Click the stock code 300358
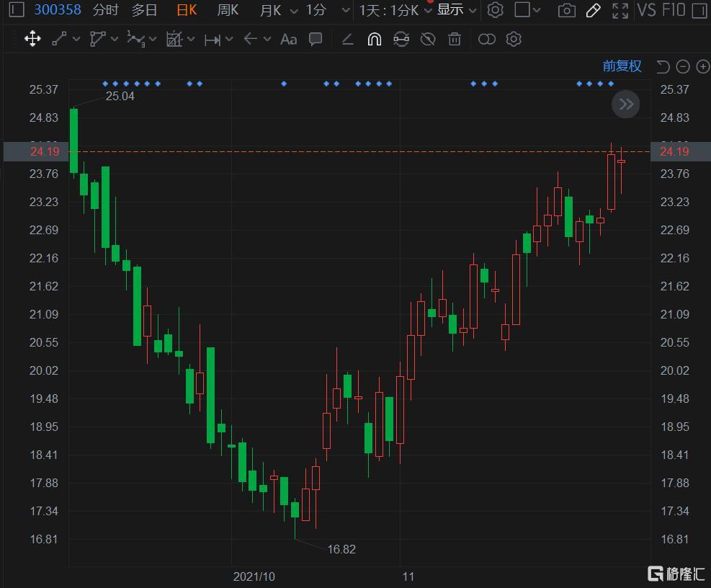This screenshot has height=588, width=711. tap(58, 9)
